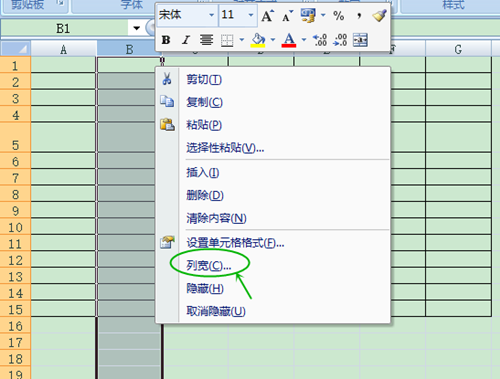
Task: Open 设置单元格格式(F)... menu item
Action: click(273, 243)
